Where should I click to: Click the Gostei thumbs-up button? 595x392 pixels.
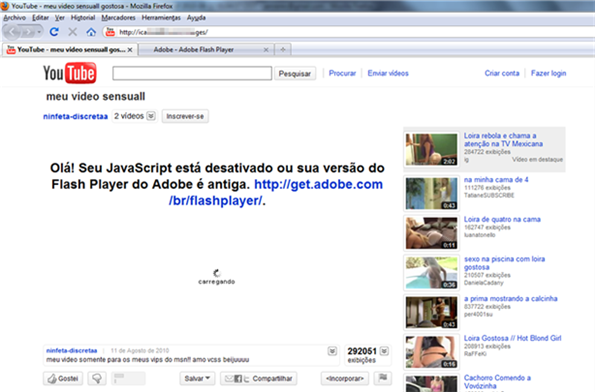click(x=63, y=378)
